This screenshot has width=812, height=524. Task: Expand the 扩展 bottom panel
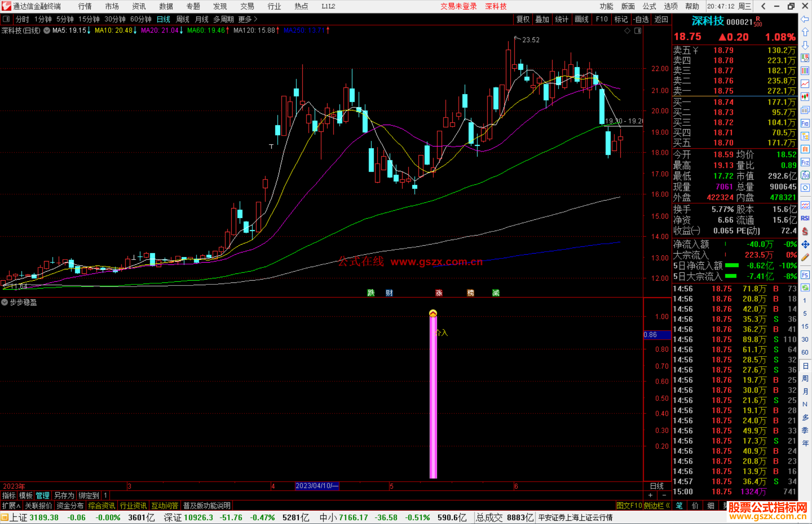point(11,506)
